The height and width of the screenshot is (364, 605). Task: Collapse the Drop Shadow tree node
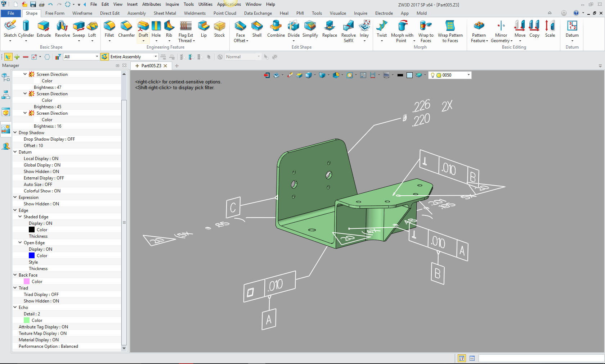[15, 132]
